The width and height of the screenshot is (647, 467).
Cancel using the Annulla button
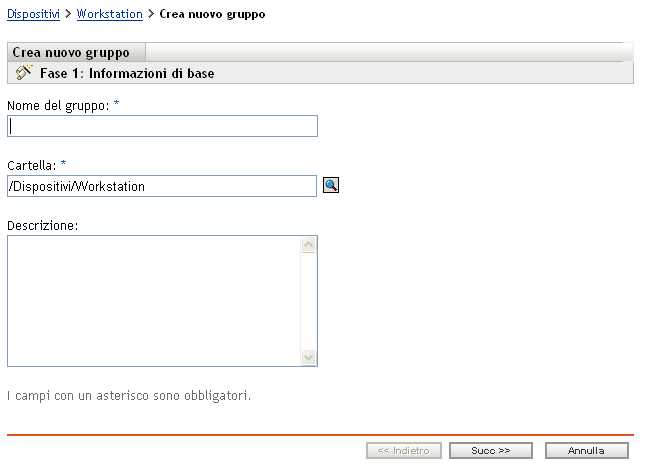coord(586,451)
